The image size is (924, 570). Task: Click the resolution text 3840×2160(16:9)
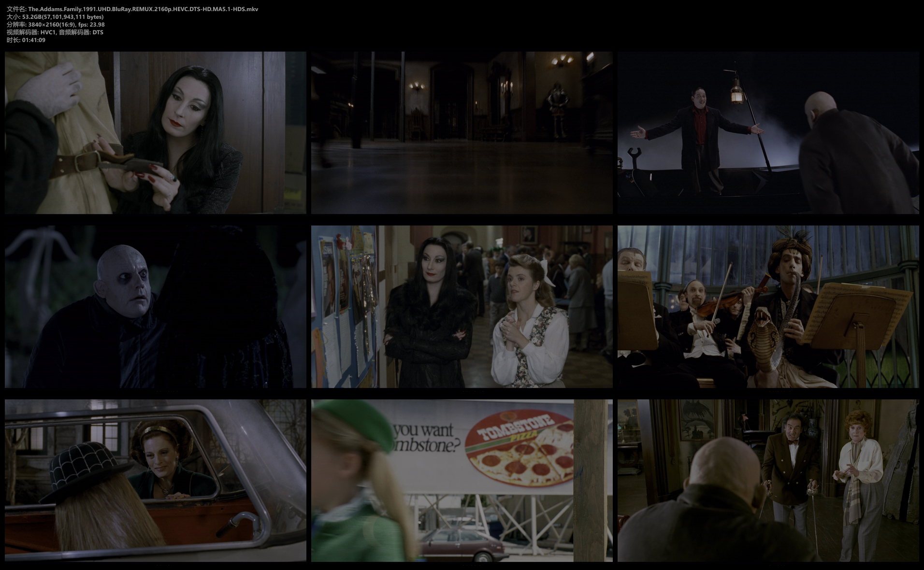pos(51,25)
